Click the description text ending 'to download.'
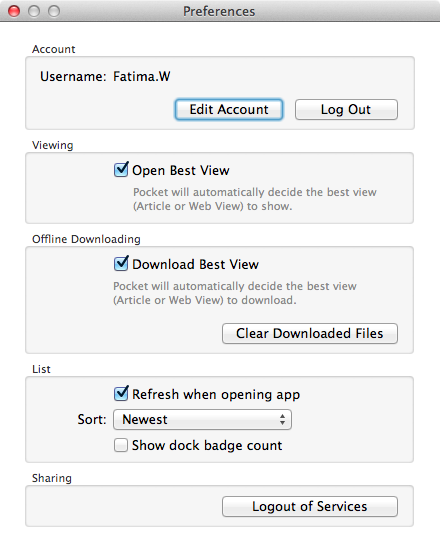440x558 pixels. [x=235, y=293]
